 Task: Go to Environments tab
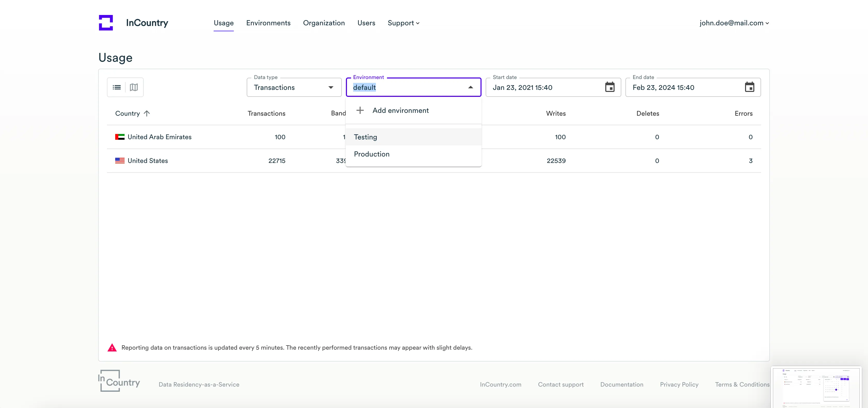[268, 23]
